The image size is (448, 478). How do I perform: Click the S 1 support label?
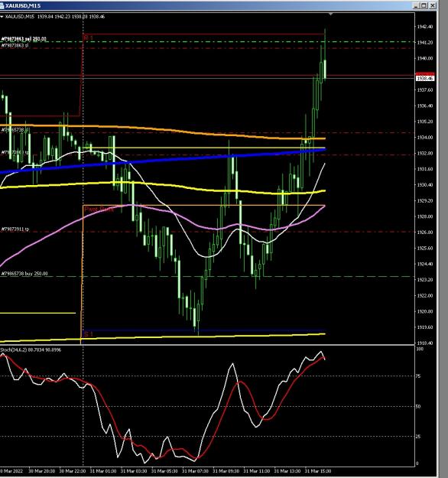89,334
